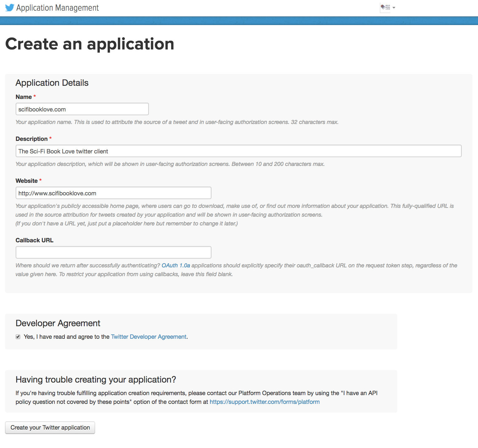Open the support.twitter.com/forms/platform link
Screen dimensions: 478x448
(265, 402)
